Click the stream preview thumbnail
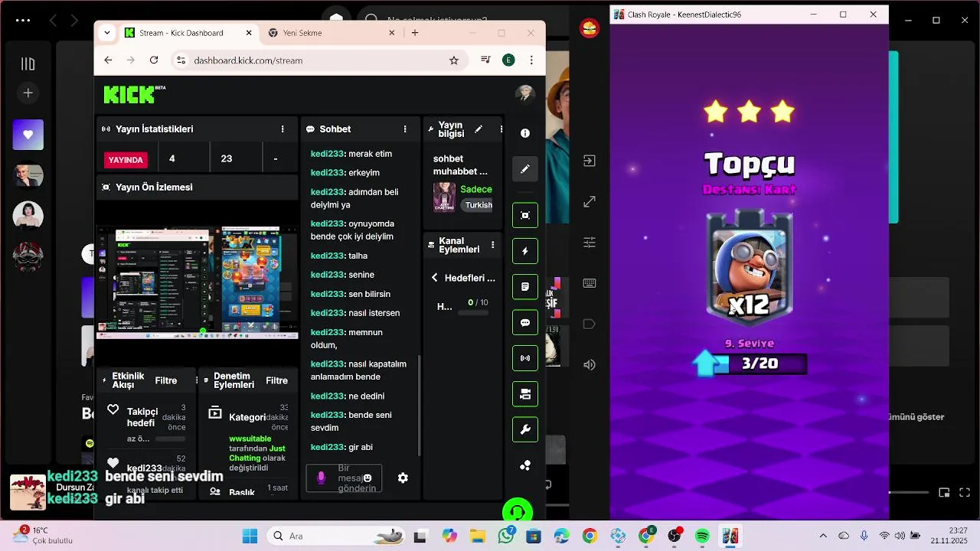The image size is (980, 551). (198, 282)
